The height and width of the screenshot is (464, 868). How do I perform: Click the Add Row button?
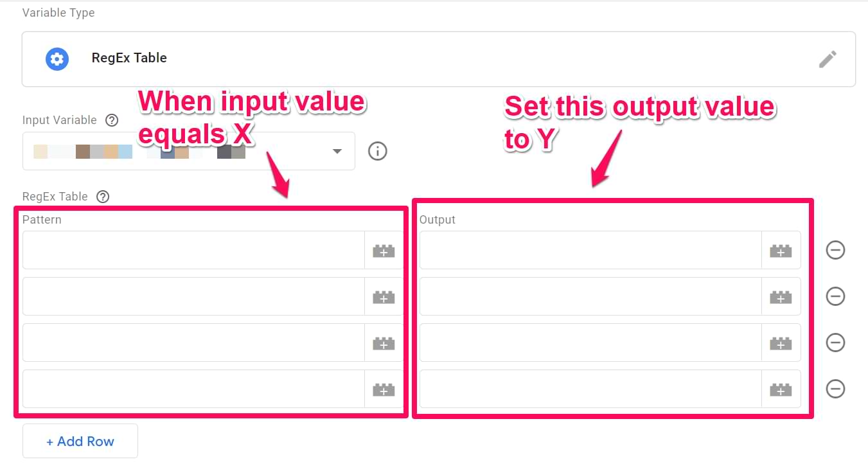pos(80,441)
